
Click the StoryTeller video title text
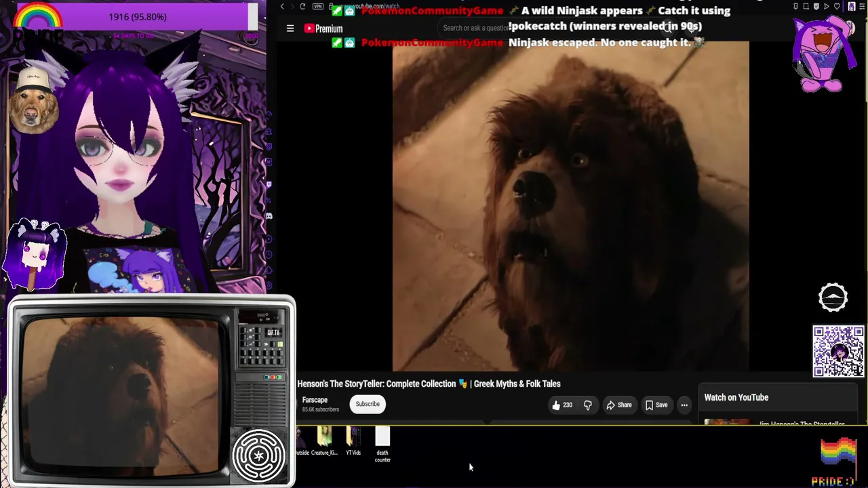coord(429,384)
